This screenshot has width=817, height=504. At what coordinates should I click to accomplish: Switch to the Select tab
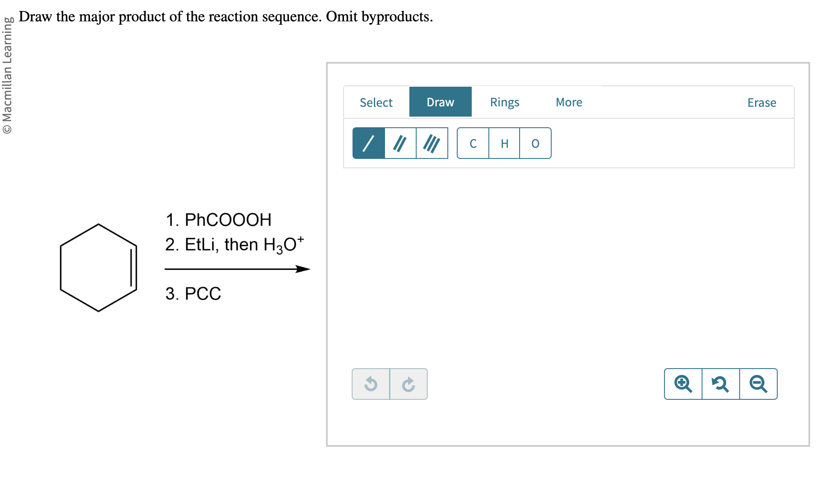(376, 102)
